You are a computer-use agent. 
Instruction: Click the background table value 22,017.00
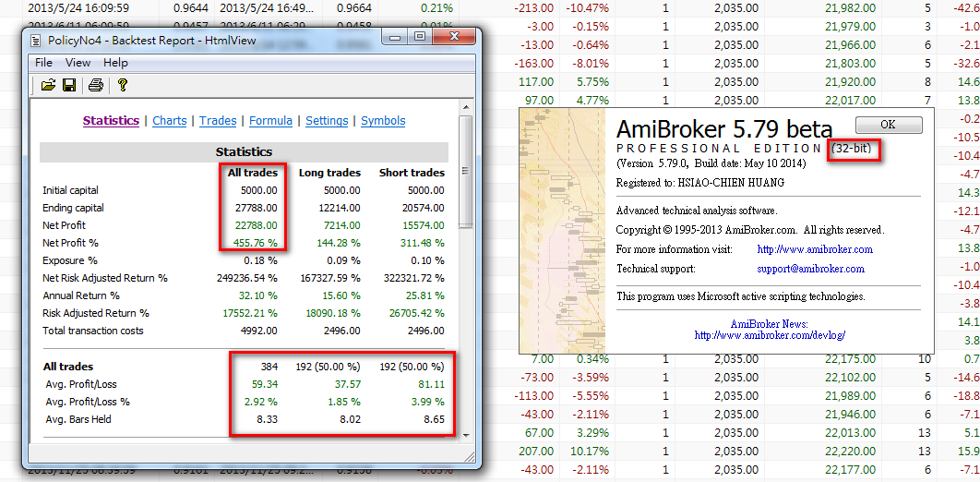[850, 100]
